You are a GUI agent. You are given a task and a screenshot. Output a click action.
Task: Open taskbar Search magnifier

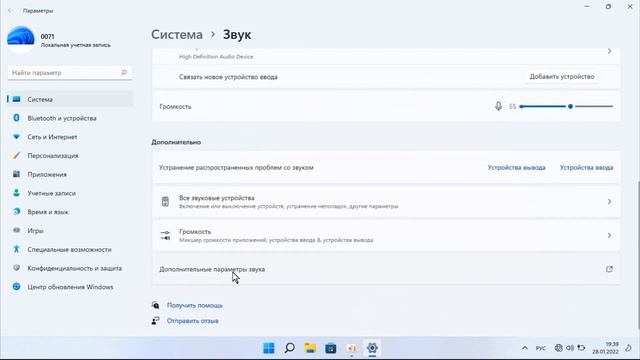point(289,348)
